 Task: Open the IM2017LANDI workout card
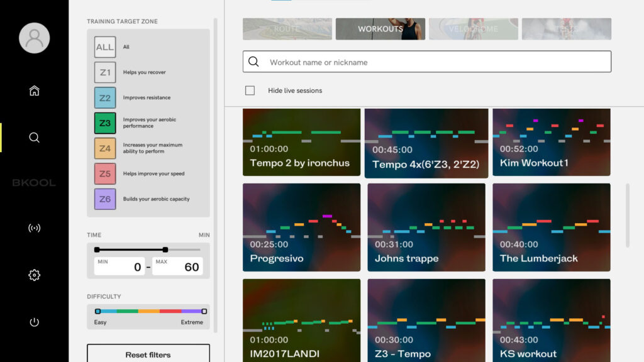(301, 321)
